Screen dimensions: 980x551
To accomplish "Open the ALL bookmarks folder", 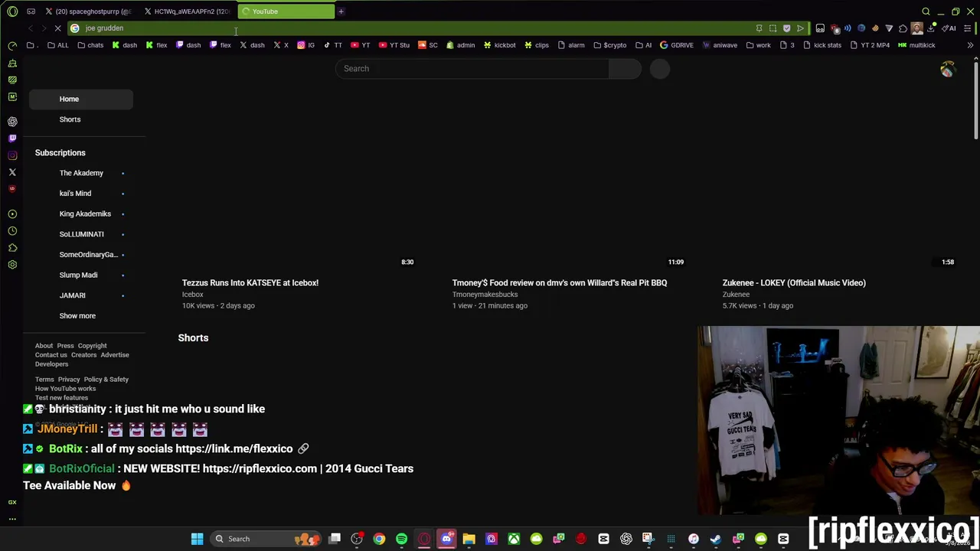I will click(x=58, y=45).
